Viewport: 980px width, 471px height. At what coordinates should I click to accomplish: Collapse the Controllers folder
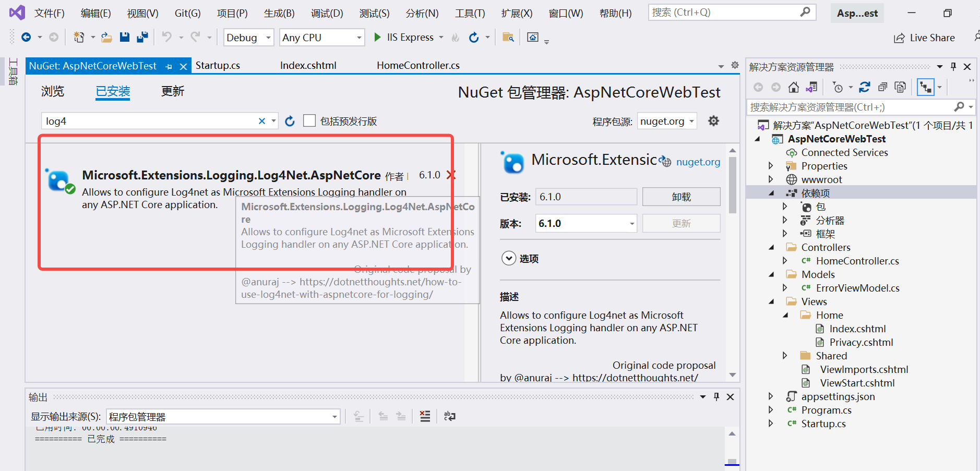pos(771,247)
